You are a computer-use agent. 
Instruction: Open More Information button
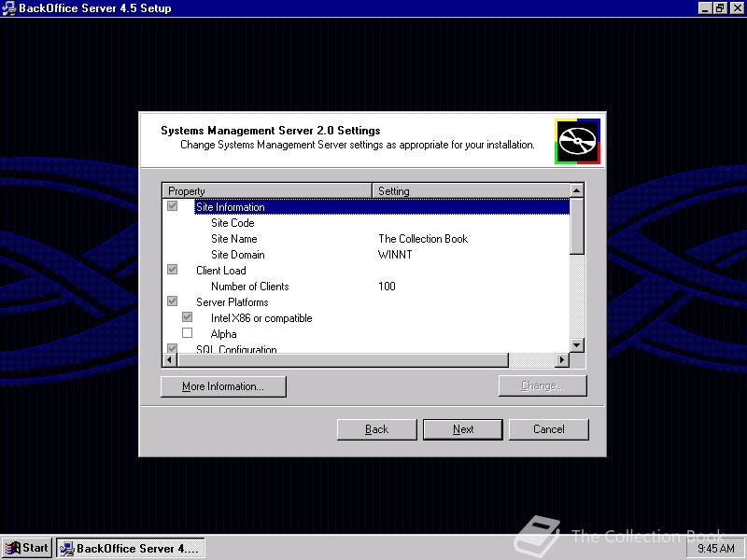[223, 386]
